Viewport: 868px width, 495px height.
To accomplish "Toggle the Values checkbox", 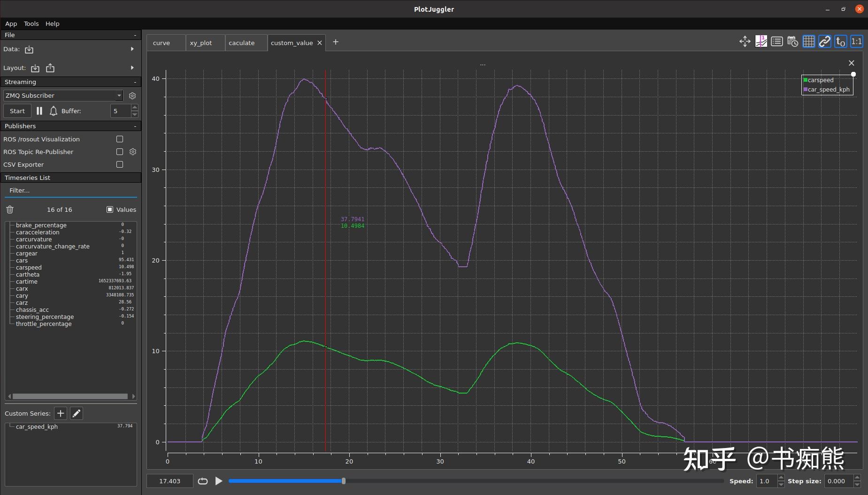I will coord(110,209).
